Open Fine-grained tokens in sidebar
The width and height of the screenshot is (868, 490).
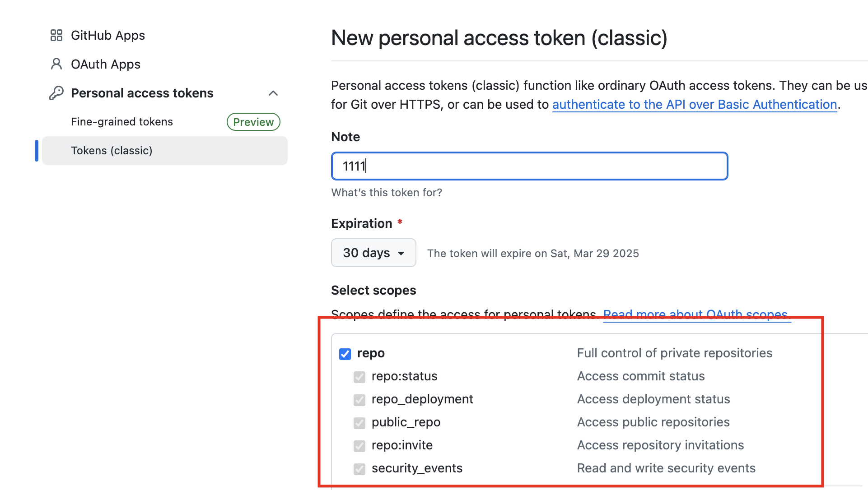click(x=122, y=122)
